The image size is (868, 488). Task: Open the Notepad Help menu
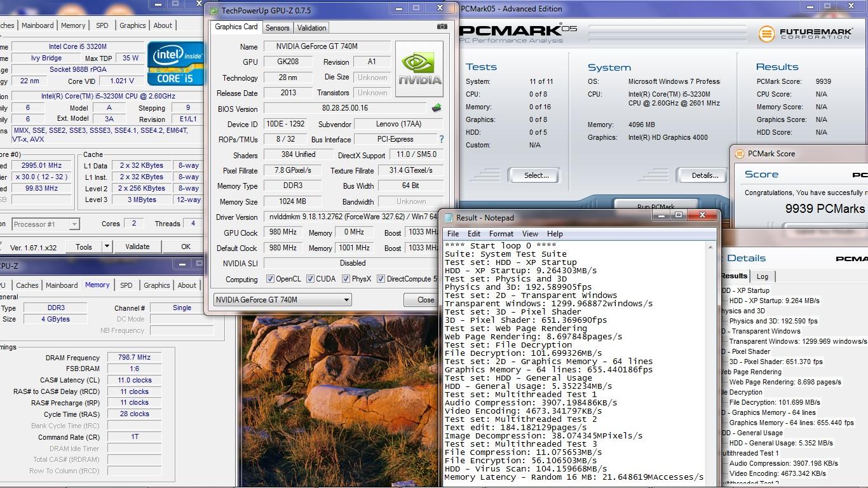click(x=555, y=234)
